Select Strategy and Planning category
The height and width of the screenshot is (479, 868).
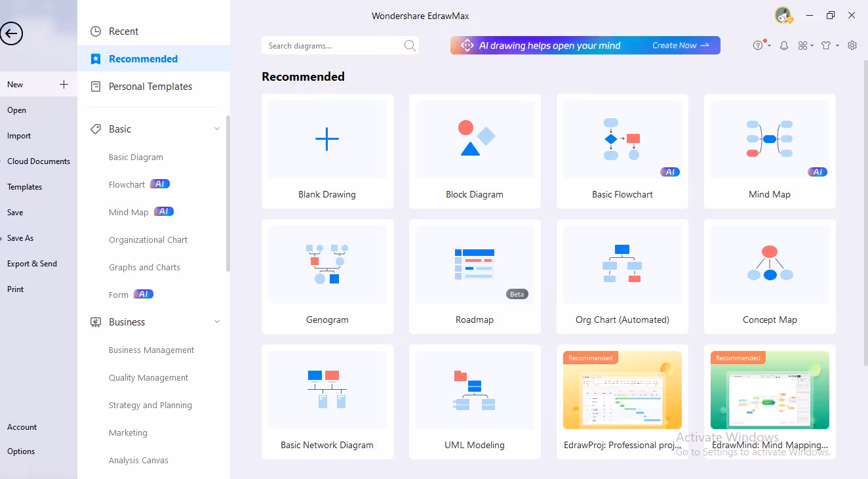click(150, 405)
